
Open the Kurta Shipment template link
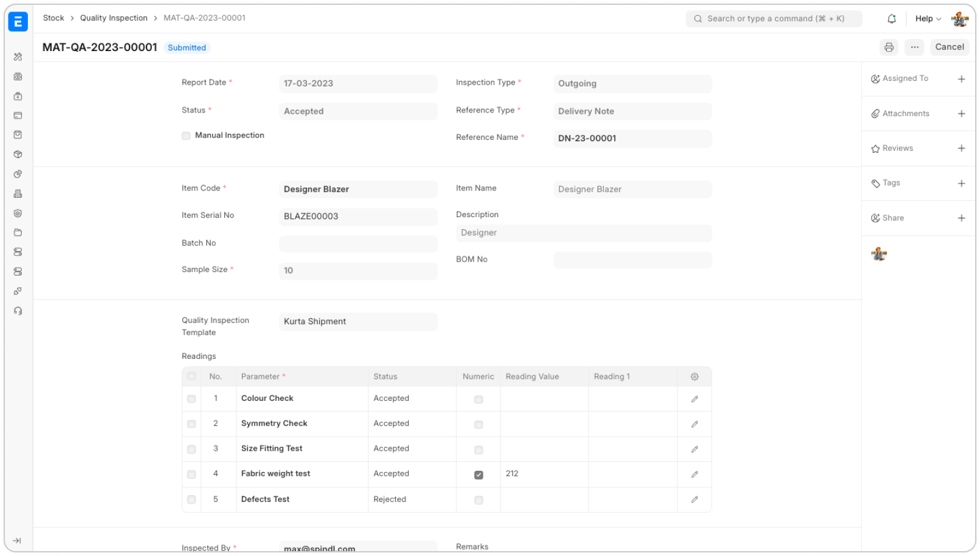point(315,322)
